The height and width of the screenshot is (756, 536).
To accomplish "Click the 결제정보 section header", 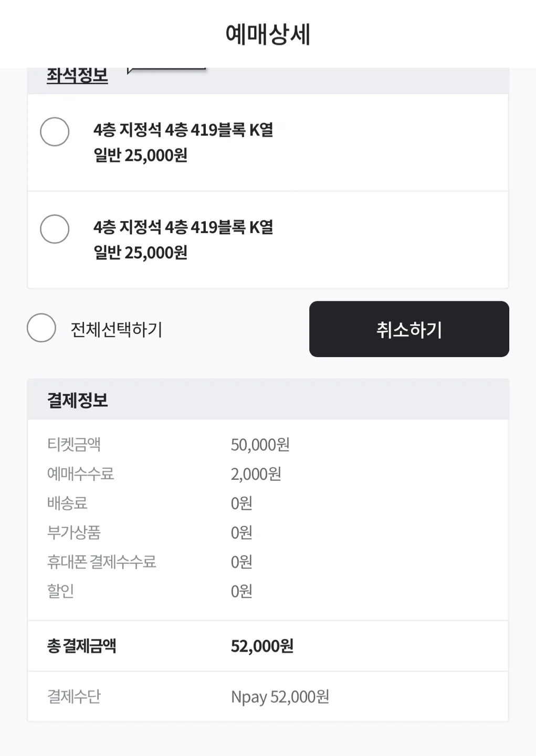I will click(78, 400).
